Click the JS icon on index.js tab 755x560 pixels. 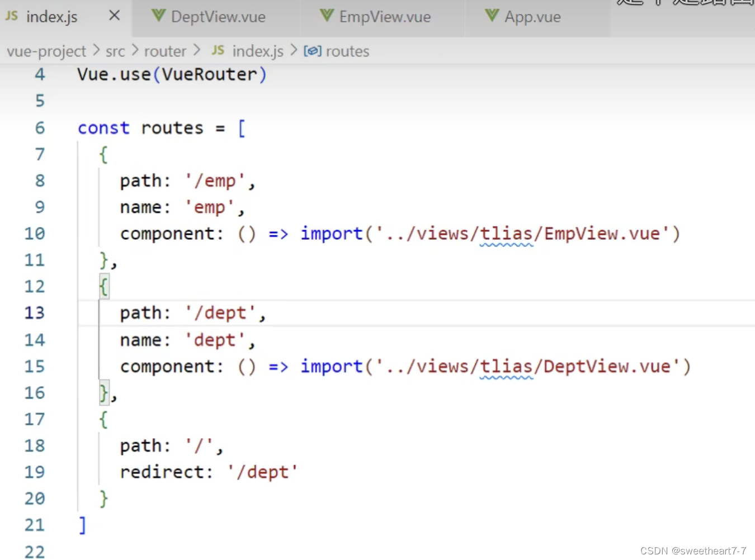point(12,16)
